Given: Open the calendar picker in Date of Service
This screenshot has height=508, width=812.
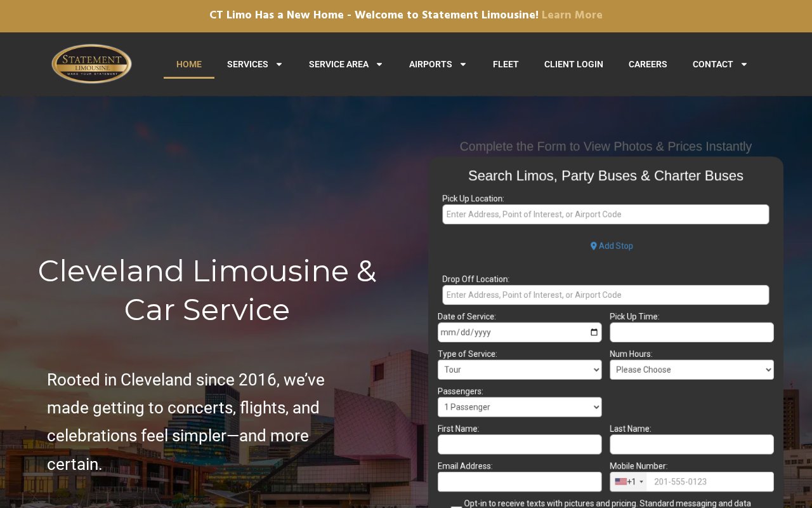Looking at the screenshot, I should click(x=594, y=332).
